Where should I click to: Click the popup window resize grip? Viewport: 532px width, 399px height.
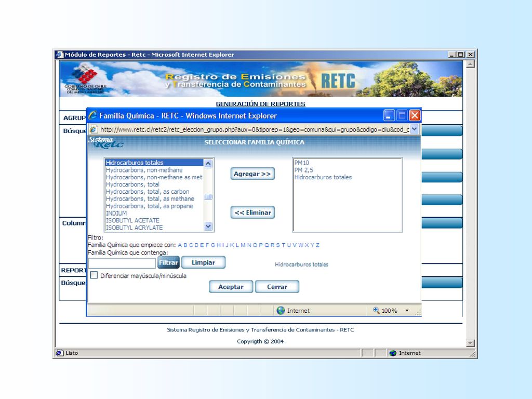(x=418, y=313)
